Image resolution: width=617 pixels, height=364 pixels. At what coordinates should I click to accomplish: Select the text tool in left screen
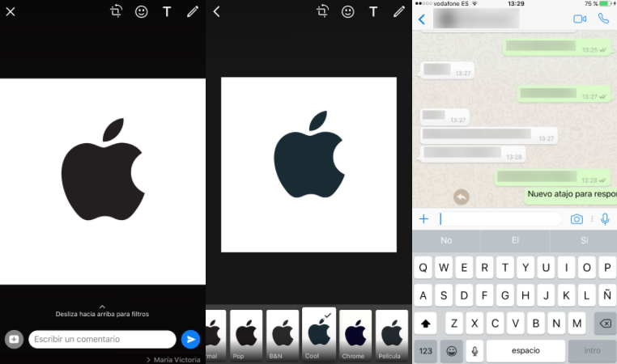[x=167, y=12]
